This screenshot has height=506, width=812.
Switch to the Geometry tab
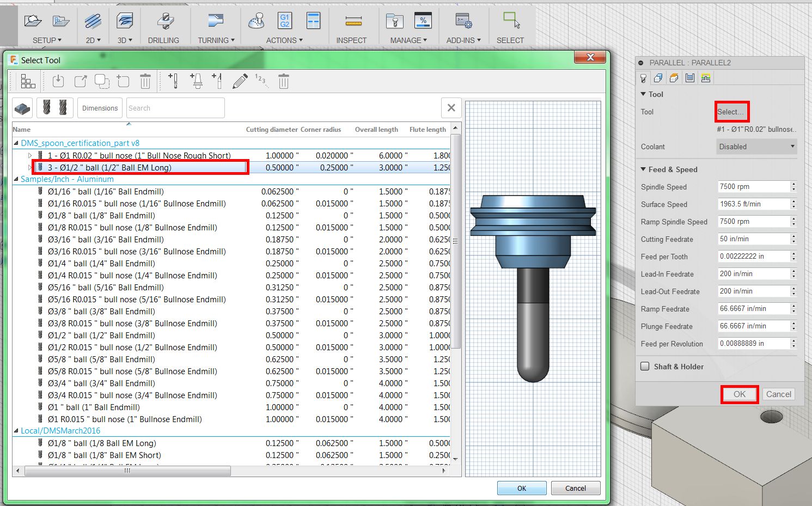click(x=658, y=78)
